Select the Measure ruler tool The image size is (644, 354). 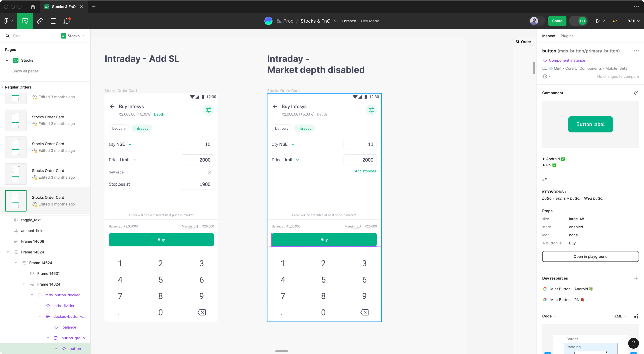[x=40, y=21]
